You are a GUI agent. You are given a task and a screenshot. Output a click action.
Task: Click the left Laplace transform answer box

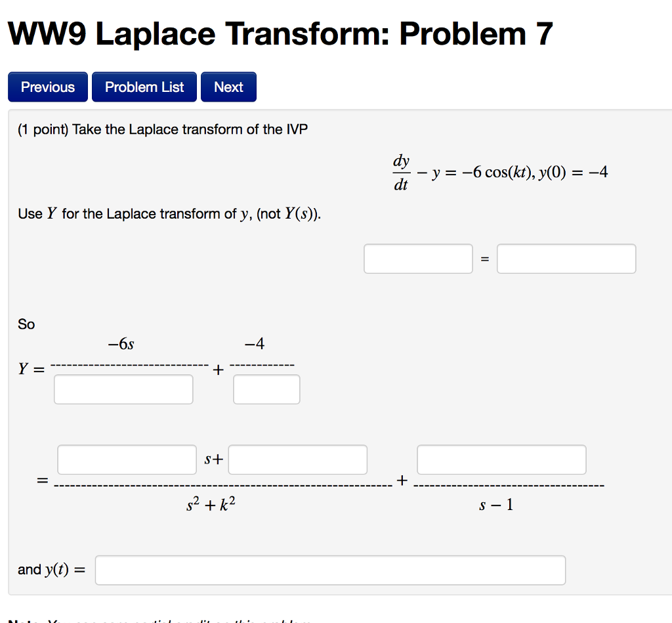click(418, 258)
